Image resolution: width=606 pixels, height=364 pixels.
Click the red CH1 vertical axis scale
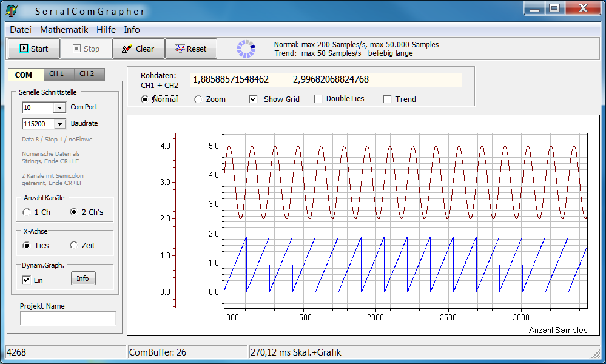pyautogui.click(x=169, y=220)
